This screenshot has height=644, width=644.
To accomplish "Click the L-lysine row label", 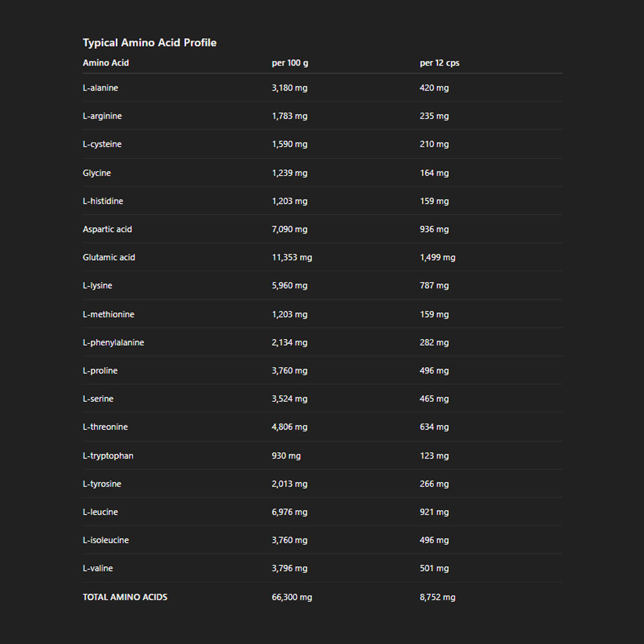I will click(x=97, y=285).
